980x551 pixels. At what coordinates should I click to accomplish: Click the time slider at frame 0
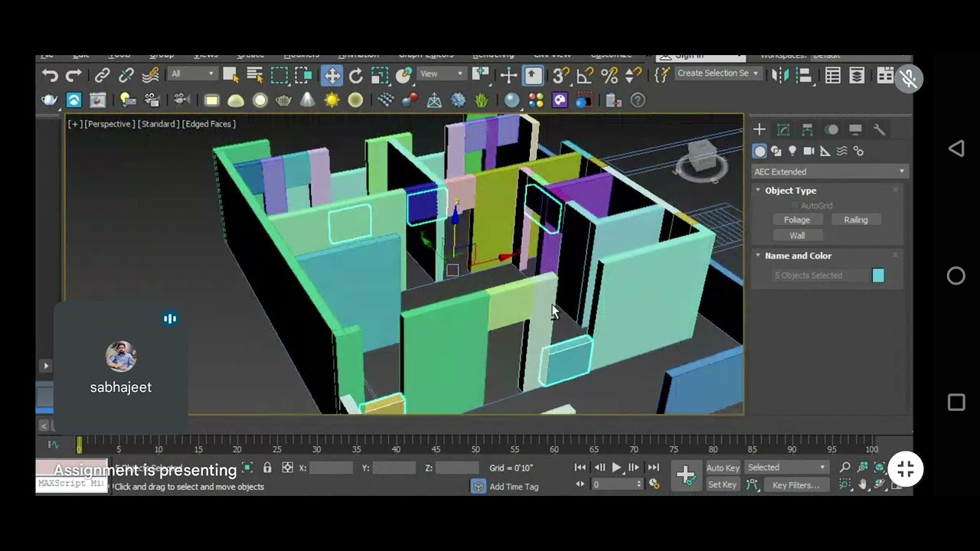79,445
